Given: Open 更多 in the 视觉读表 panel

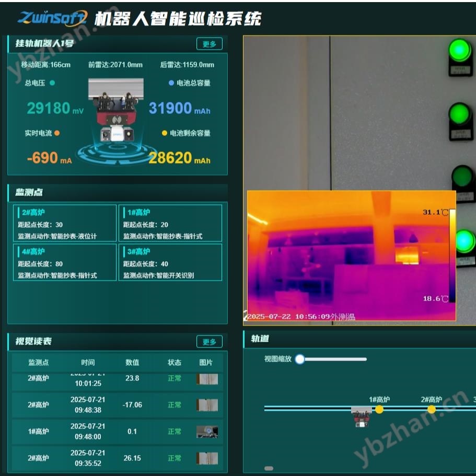Looking at the screenshot, I should coord(209,342).
